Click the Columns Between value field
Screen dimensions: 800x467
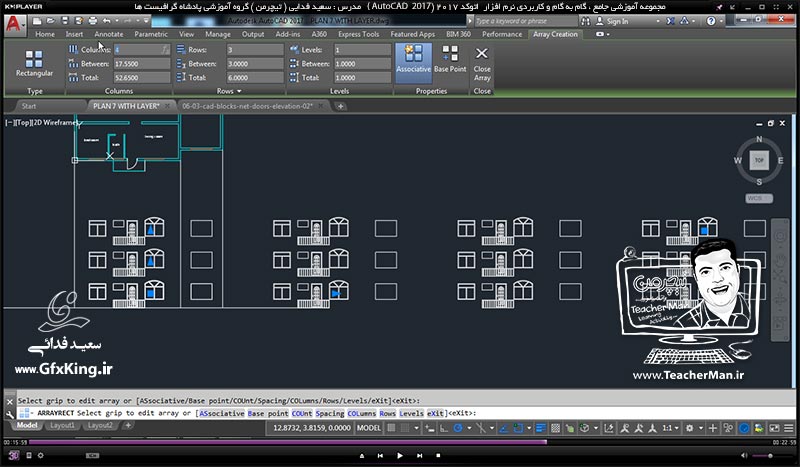tap(141, 64)
